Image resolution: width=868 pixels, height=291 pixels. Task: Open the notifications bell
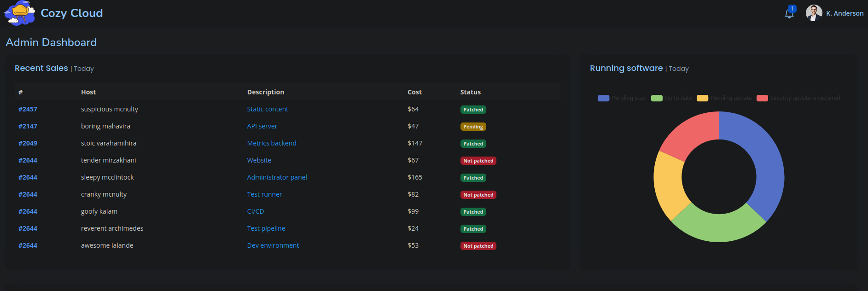(789, 13)
